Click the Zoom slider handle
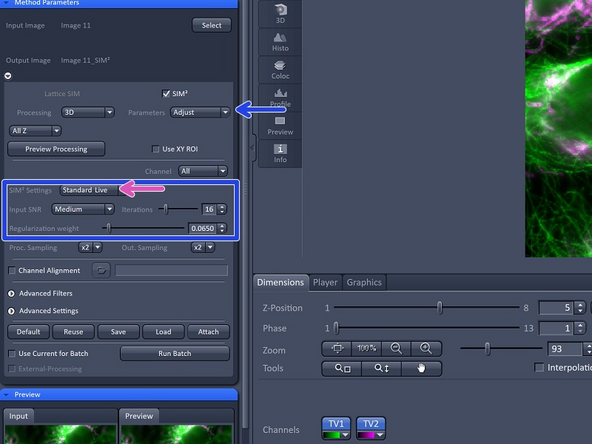The width and height of the screenshot is (592, 444). [x=487, y=348]
